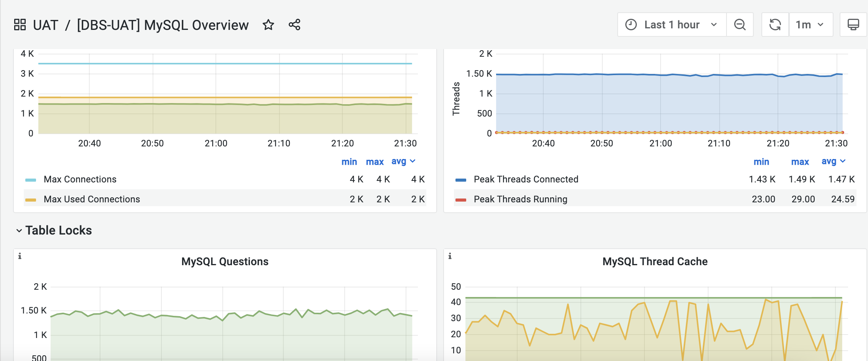The image size is (868, 361).
Task: Open the Last 1 hour time picker
Action: (x=672, y=25)
